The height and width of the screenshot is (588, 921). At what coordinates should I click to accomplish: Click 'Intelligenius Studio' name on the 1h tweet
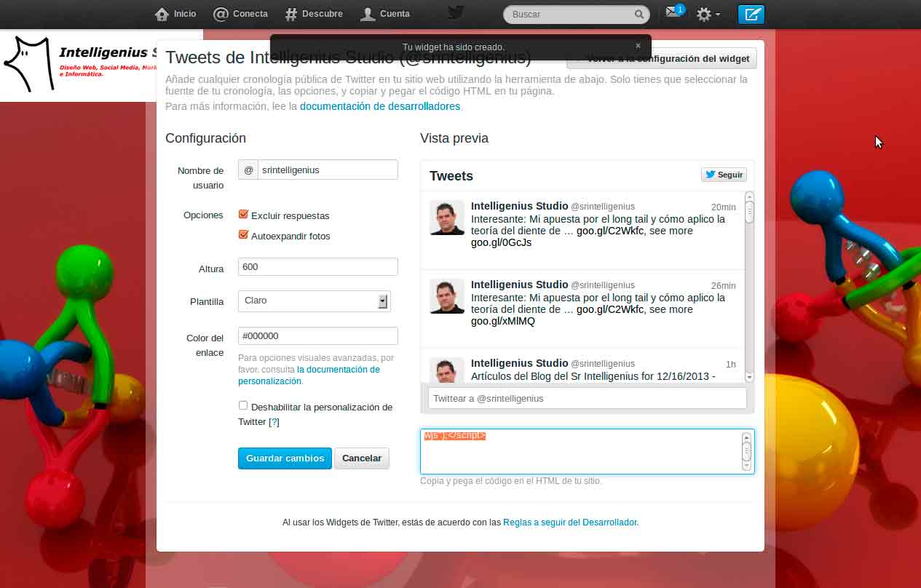point(519,363)
